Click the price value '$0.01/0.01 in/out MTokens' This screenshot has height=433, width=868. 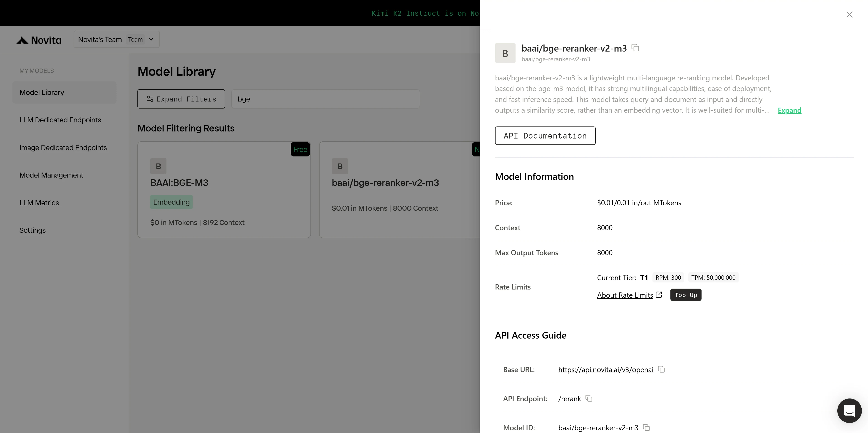click(x=639, y=203)
